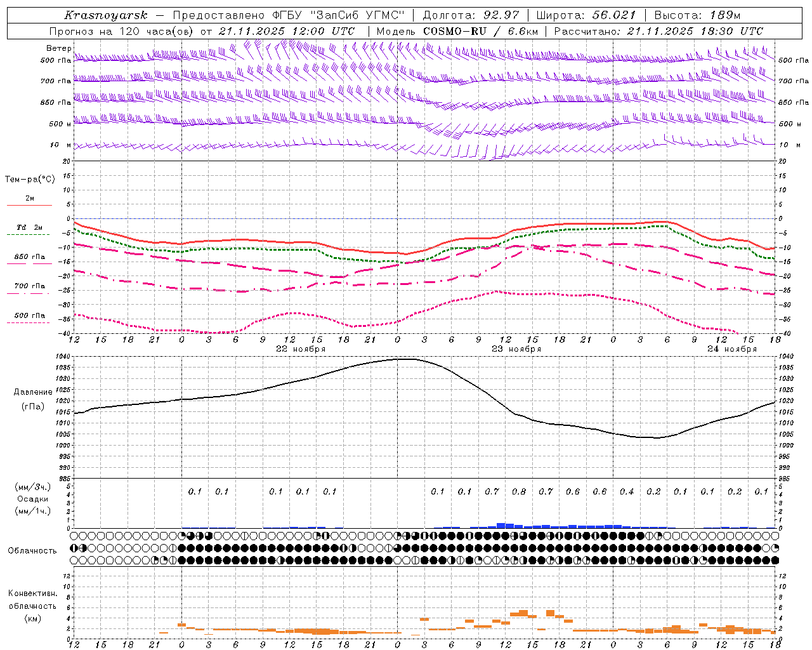This screenshot has width=812, height=650.
Task: Click the 10 м wind level label on left
Action: [x=61, y=145]
